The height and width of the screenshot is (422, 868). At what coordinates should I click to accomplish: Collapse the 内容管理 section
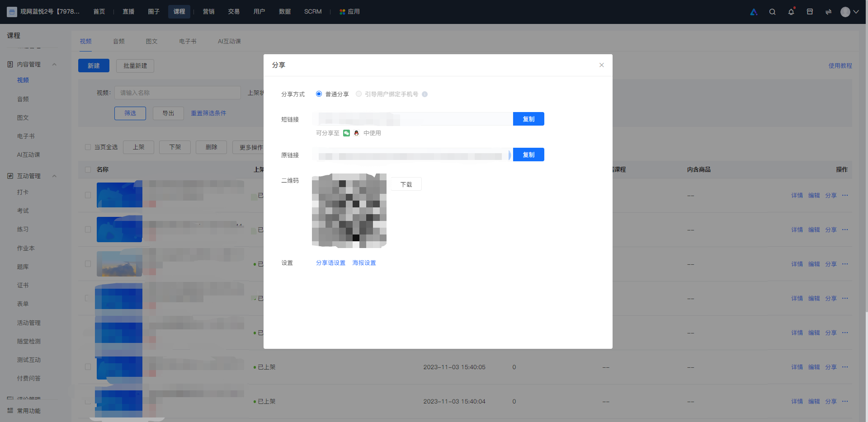coord(54,64)
